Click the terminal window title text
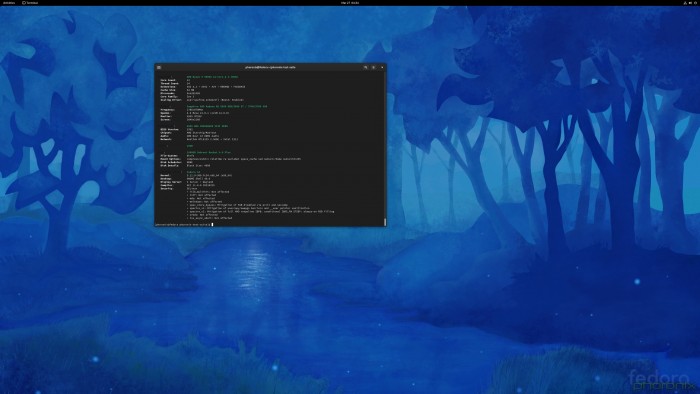This screenshot has width=700, height=394. pos(271,67)
